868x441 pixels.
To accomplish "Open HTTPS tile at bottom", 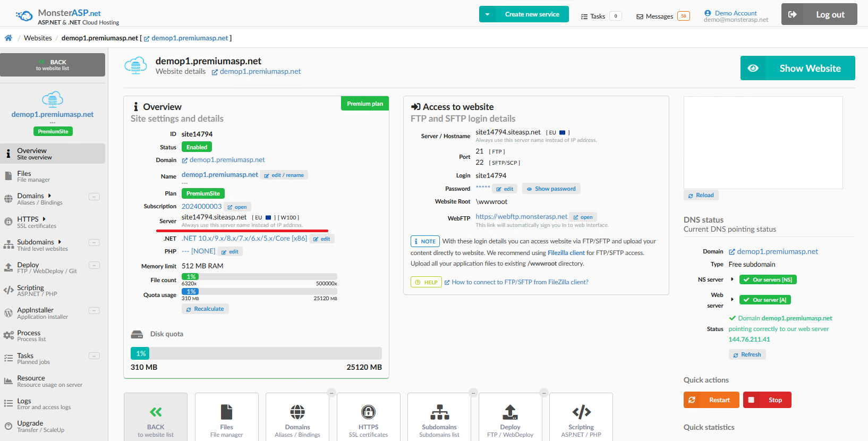I will pyautogui.click(x=369, y=417).
